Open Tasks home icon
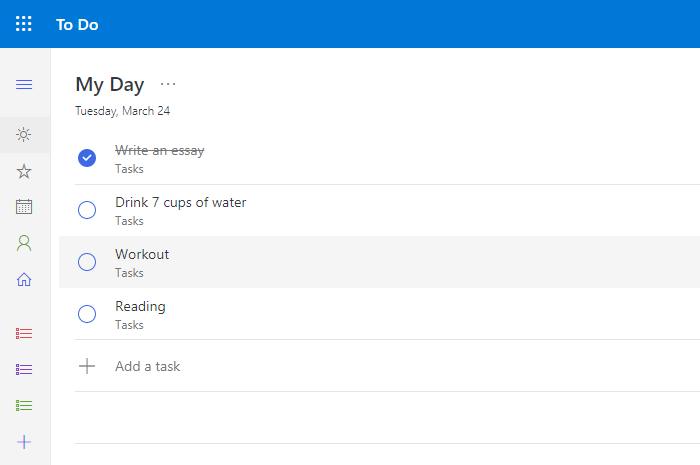Image resolution: width=700 pixels, height=465 pixels. (x=24, y=279)
